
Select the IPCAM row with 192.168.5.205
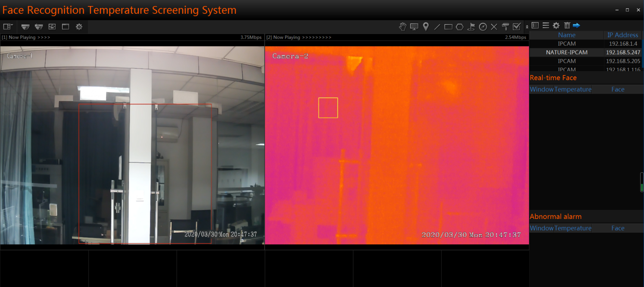pos(585,61)
